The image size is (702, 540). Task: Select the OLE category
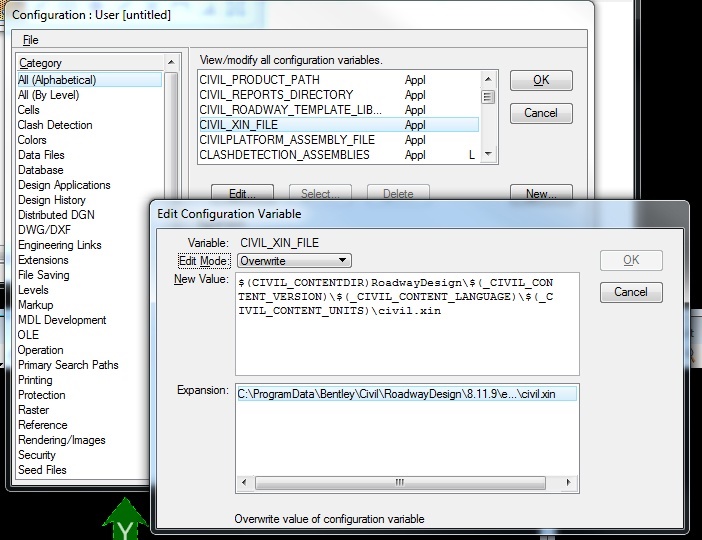click(28, 335)
